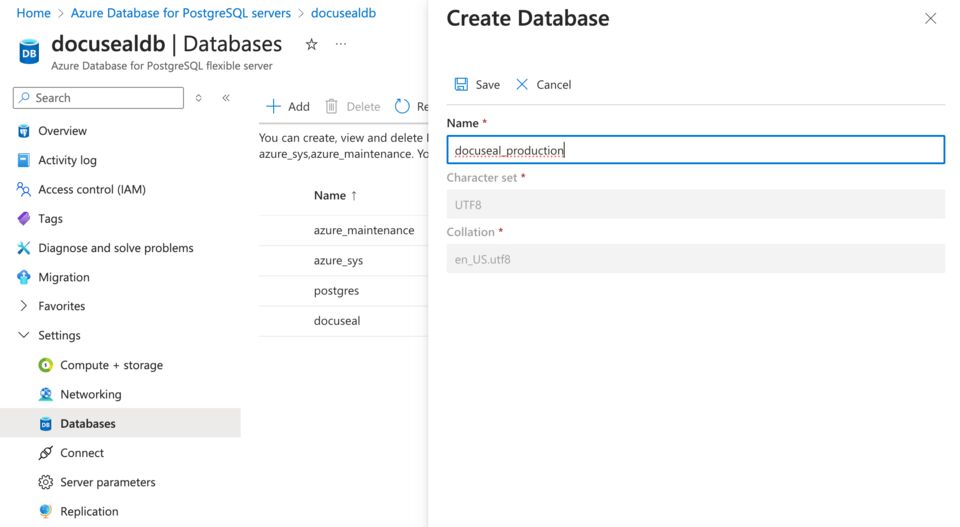Open Azure Database for PostgreSQL servers breadcrumb
Image resolution: width=960 pixels, height=527 pixels.
click(x=181, y=13)
